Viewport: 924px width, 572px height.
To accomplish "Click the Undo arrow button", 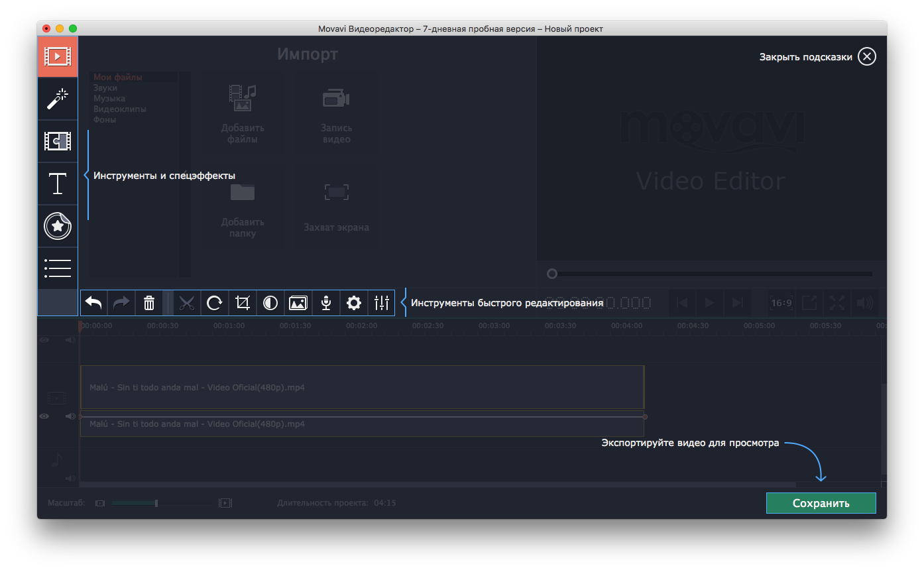I will pos(94,303).
